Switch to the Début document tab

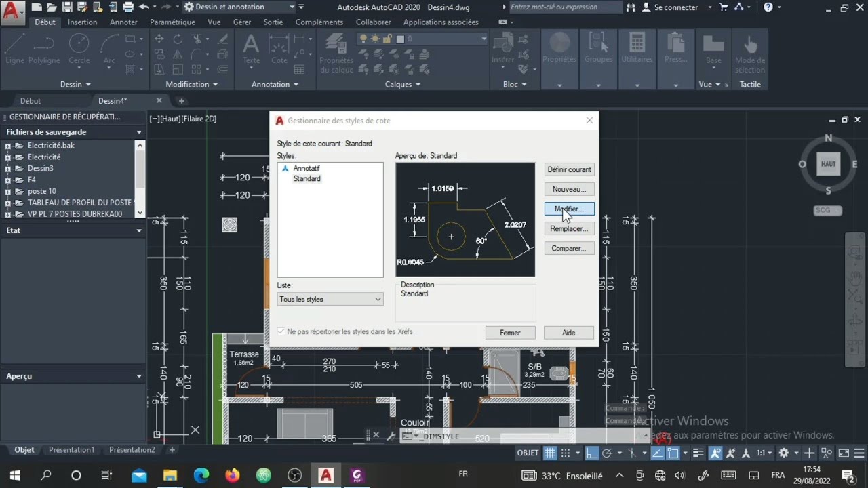click(31, 101)
